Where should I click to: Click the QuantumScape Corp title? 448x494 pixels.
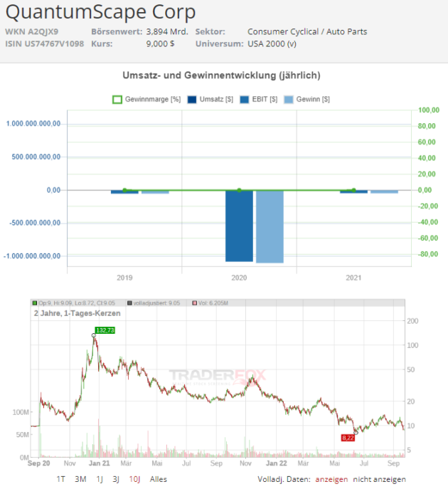(100, 11)
